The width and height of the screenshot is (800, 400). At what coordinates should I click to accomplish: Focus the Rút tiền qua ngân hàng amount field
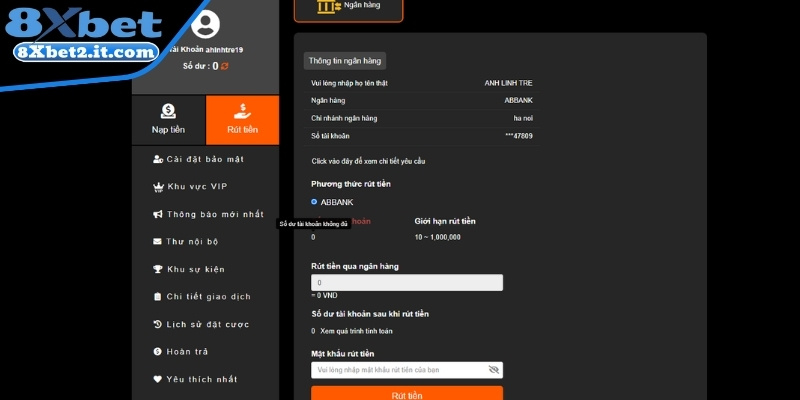pyautogui.click(x=407, y=283)
